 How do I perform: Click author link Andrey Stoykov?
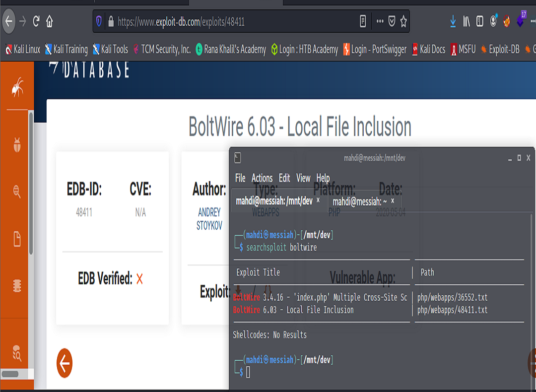point(209,219)
